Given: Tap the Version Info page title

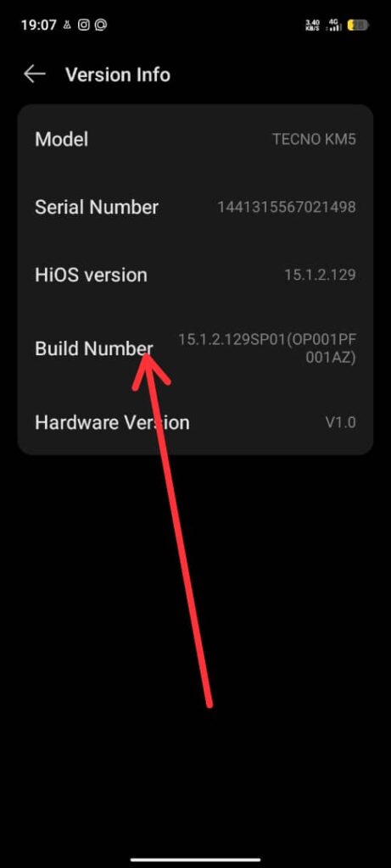Looking at the screenshot, I should pyautogui.click(x=117, y=75).
